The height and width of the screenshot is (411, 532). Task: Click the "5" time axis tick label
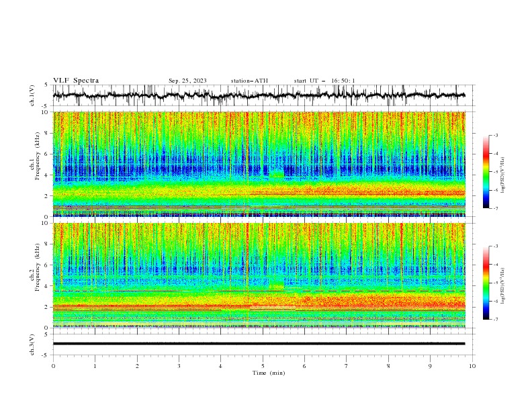(x=263, y=366)
